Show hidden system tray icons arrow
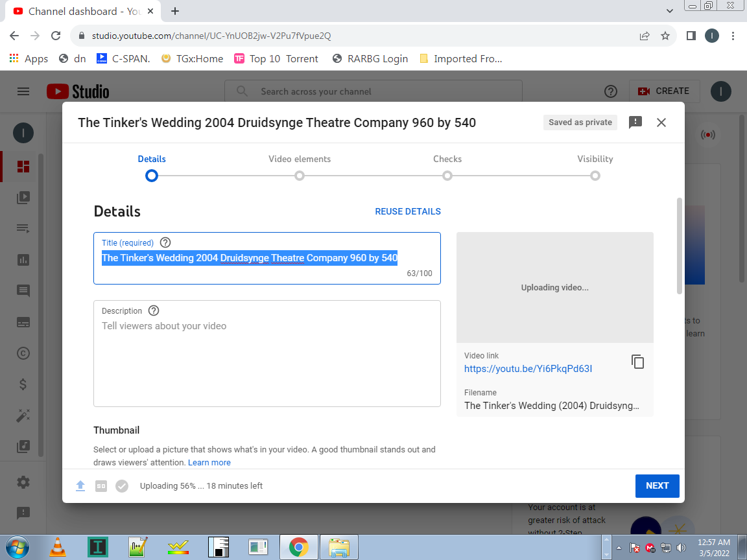747x560 pixels. click(x=619, y=548)
